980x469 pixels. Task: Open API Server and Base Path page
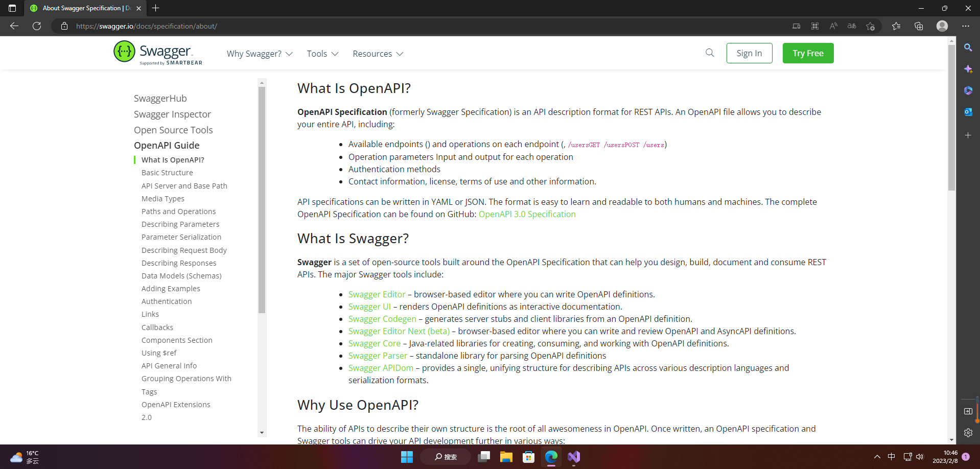point(184,186)
